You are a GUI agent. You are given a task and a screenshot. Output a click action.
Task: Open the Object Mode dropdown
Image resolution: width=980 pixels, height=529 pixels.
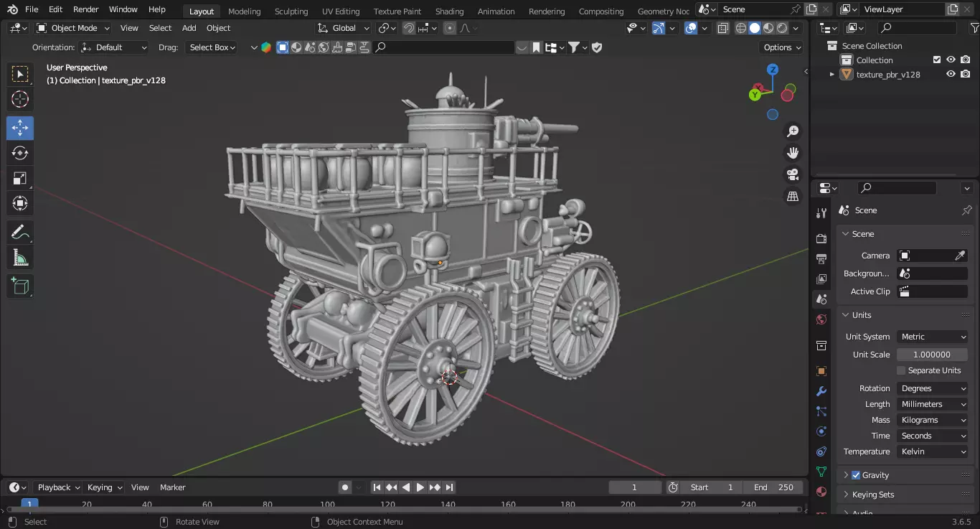(x=73, y=28)
